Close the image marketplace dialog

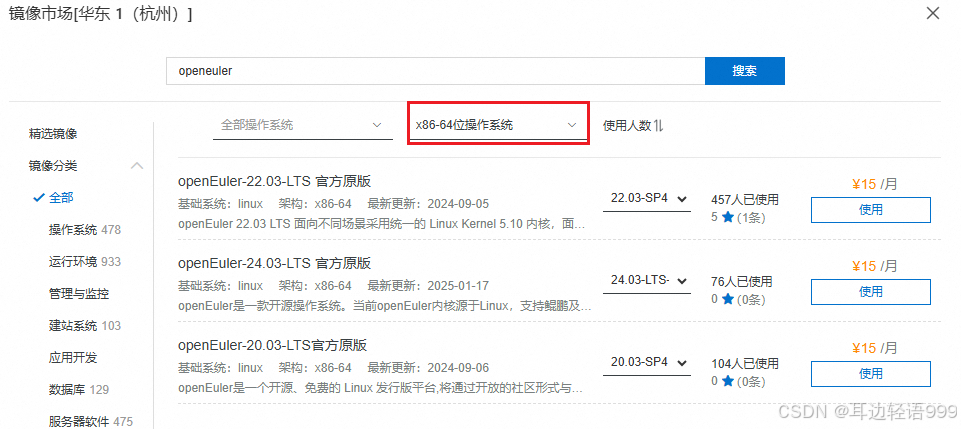click(x=933, y=13)
